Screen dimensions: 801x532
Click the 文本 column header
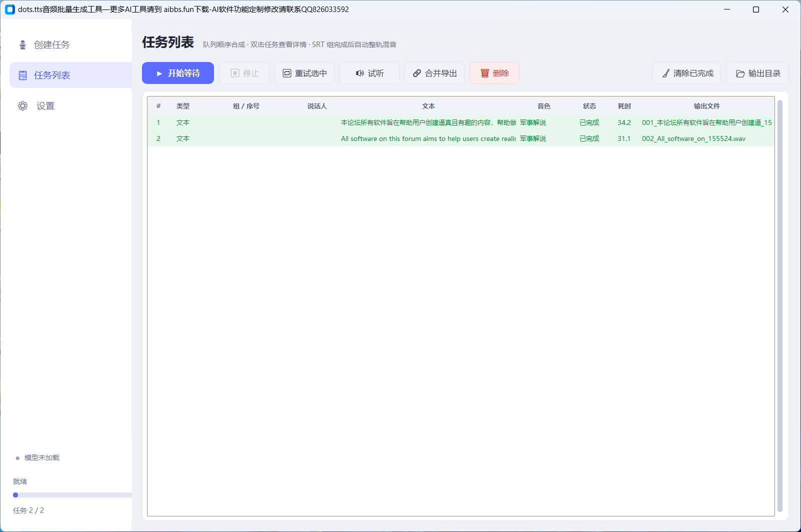tap(428, 106)
